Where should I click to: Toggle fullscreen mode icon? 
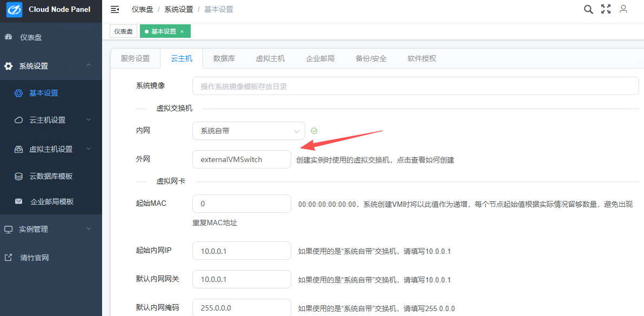(606, 9)
